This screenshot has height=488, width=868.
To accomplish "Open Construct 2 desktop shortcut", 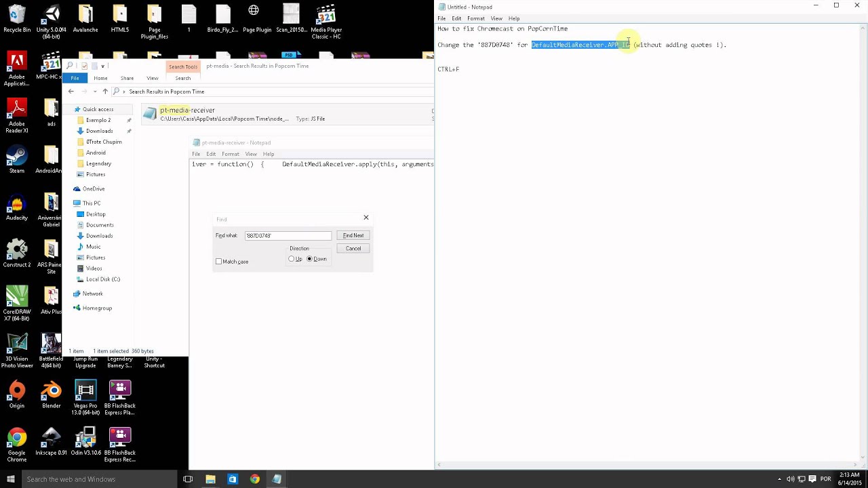I will [x=17, y=253].
